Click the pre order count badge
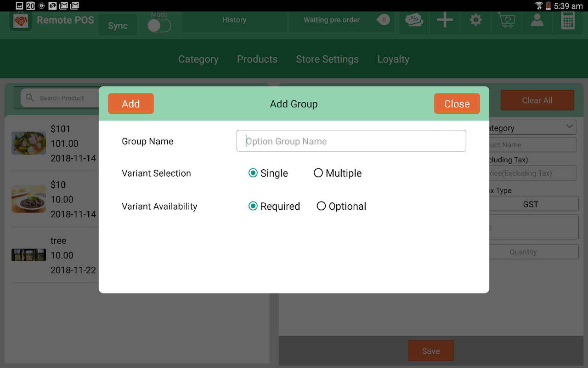Image resolution: width=588 pixels, height=368 pixels. click(383, 20)
